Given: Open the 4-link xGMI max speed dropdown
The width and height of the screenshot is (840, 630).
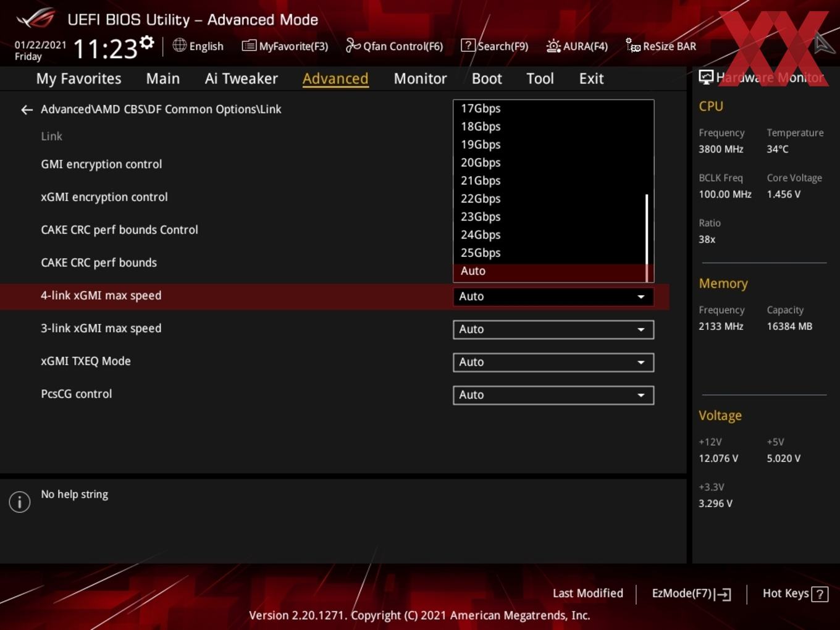Looking at the screenshot, I should tap(553, 296).
